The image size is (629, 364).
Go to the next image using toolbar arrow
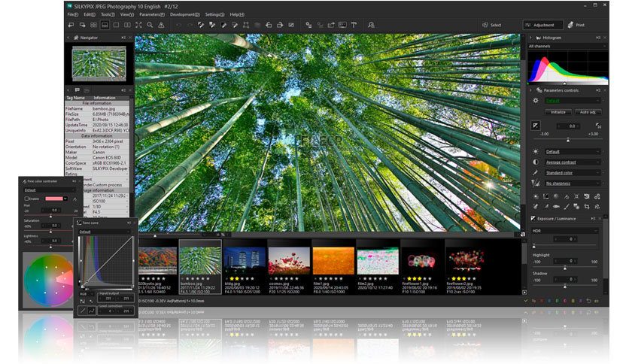tap(82, 25)
